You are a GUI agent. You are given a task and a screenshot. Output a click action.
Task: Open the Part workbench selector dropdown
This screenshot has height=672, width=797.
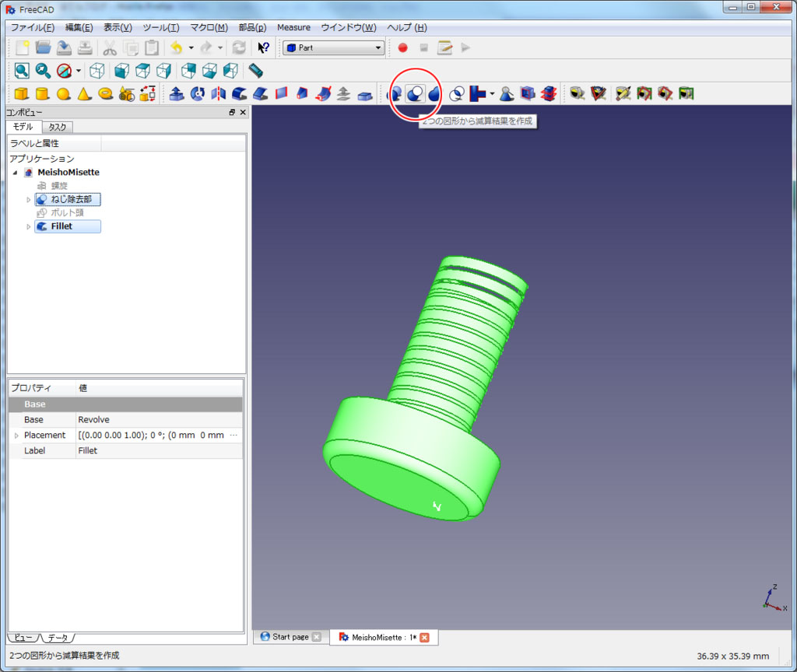point(333,47)
